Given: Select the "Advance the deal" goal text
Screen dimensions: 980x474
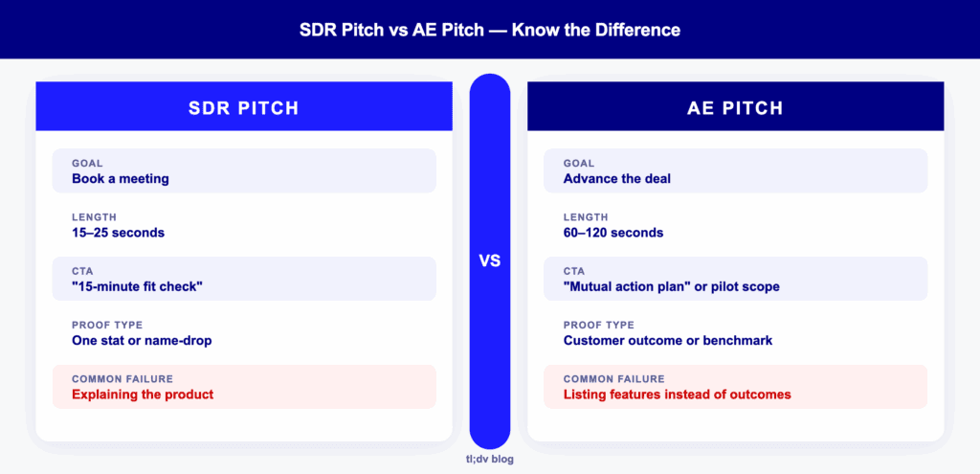Looking at the screenshot, I should [x=617, y=178].
